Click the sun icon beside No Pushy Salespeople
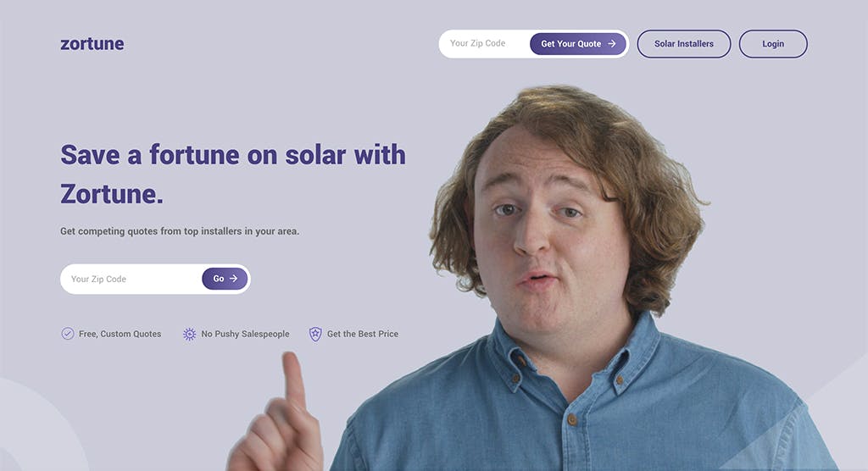Image resolution: width=868 pixels, height=471 pixels. point(189,334)
